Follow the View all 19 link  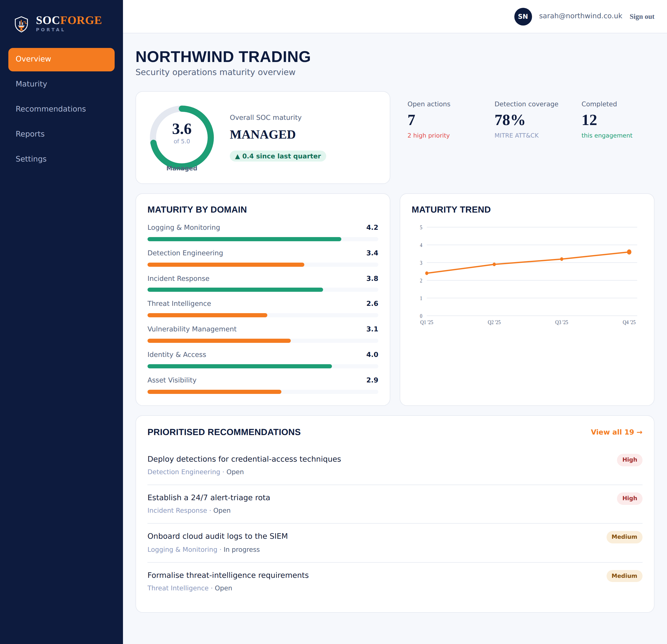(x=616, y=432)
